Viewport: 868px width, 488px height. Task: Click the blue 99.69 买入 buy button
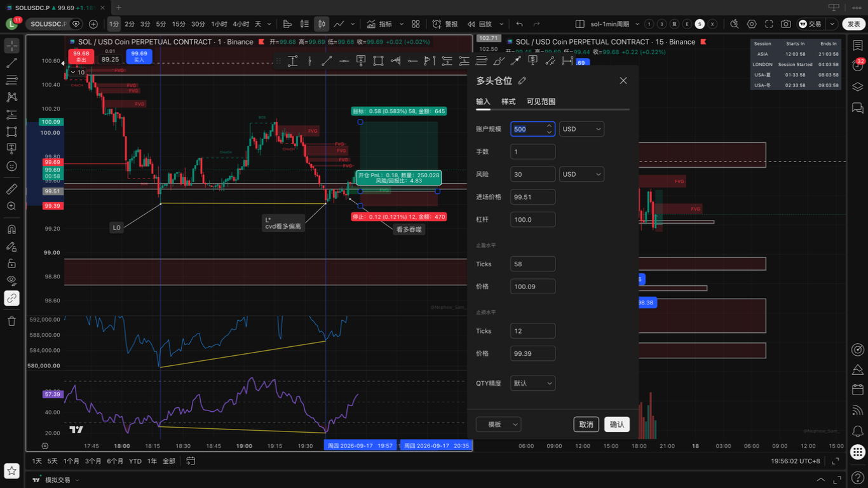(x=139, y=56)
